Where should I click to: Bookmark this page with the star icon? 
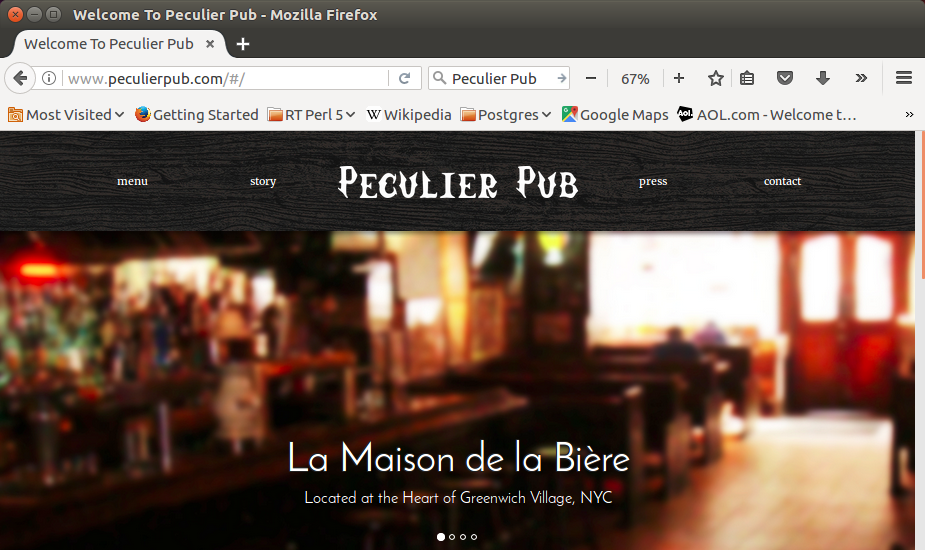[716, 78]
